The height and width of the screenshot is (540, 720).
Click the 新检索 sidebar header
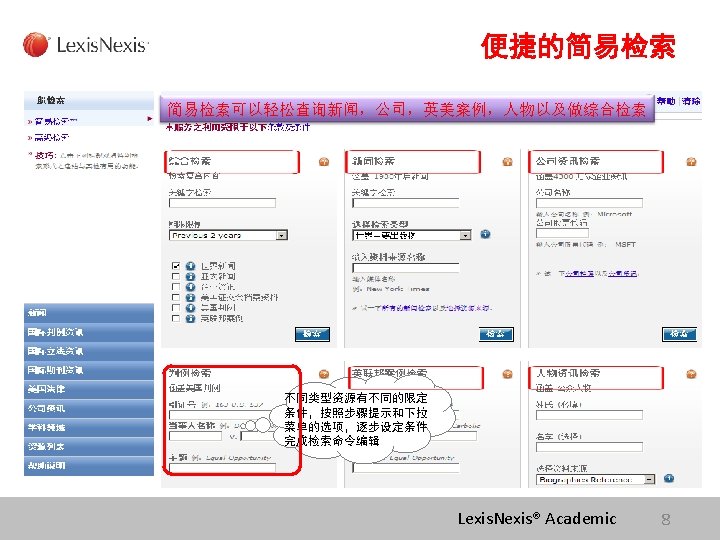pyautogui.click(x=89, y=100)
